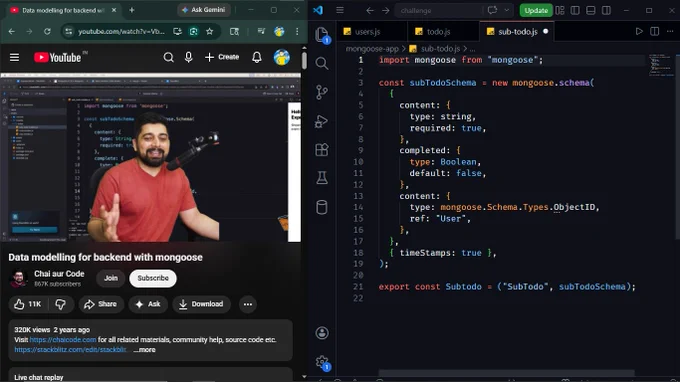Open the Manage gear in VS Code
Screen dimensions: 680x382
click(323, 362)
